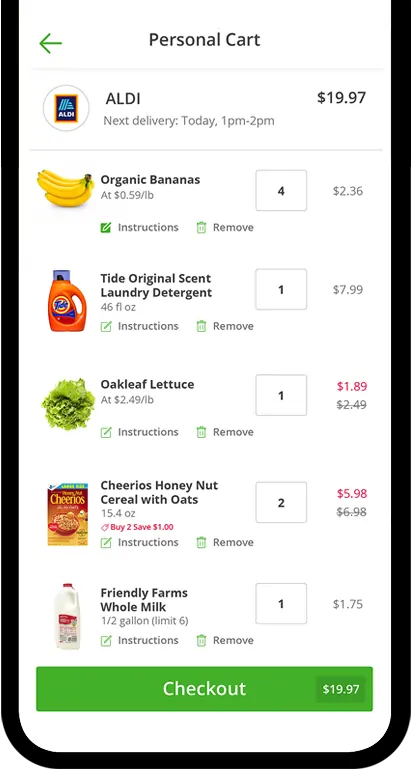This screenshot has width=412, height=778.
Task: Open the quantity selector for Tide Detergent
Action: [x=281, y=289]
